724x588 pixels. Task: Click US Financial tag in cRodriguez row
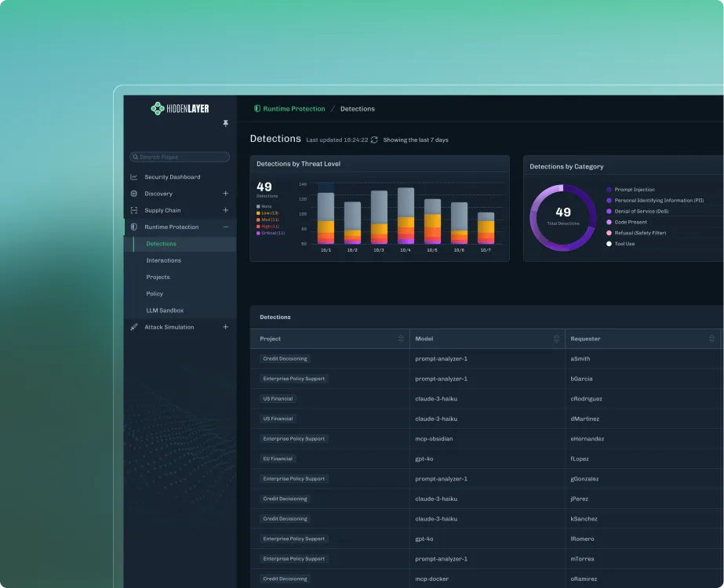pyautogui.click(x=278, y=399)
